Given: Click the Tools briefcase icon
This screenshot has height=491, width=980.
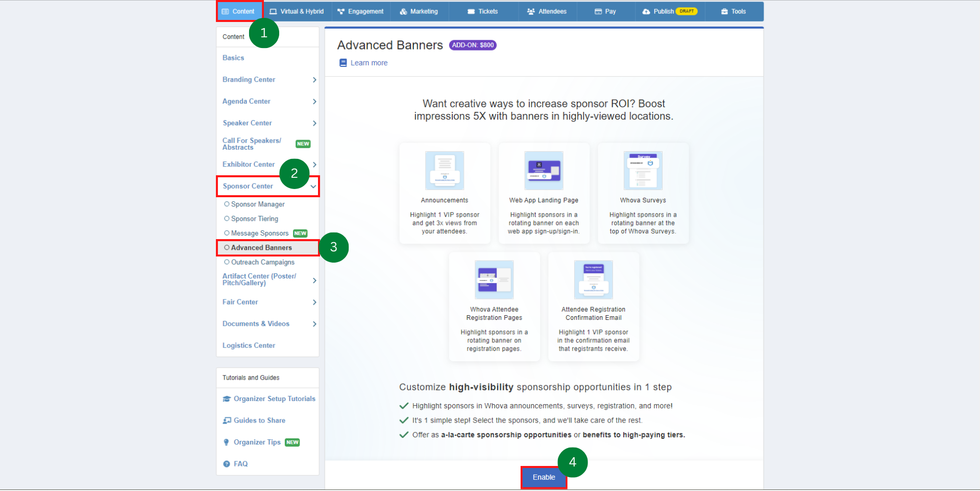Looking at the screenshot, I should 724,11.
